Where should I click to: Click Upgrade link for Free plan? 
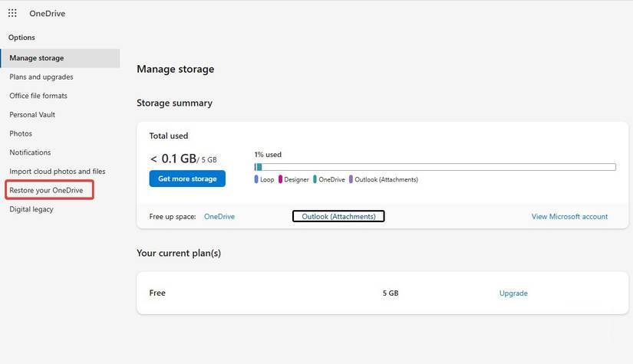(x=513, y=293)
